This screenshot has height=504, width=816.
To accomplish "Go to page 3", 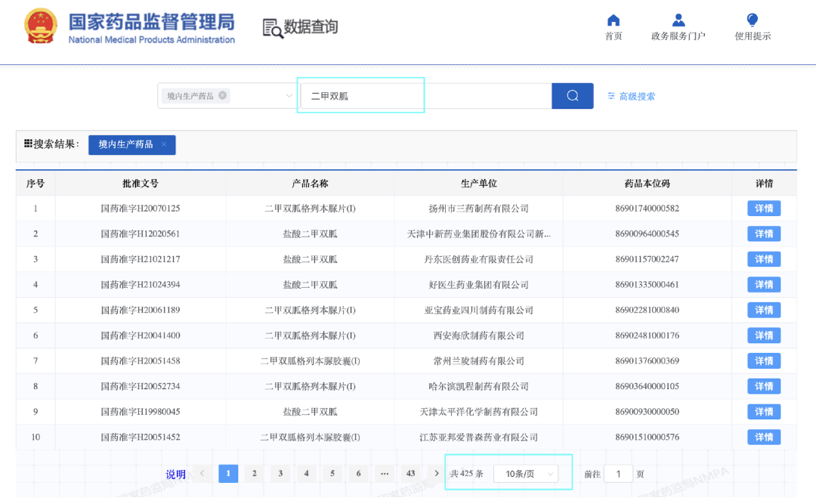I will [280, 473].
